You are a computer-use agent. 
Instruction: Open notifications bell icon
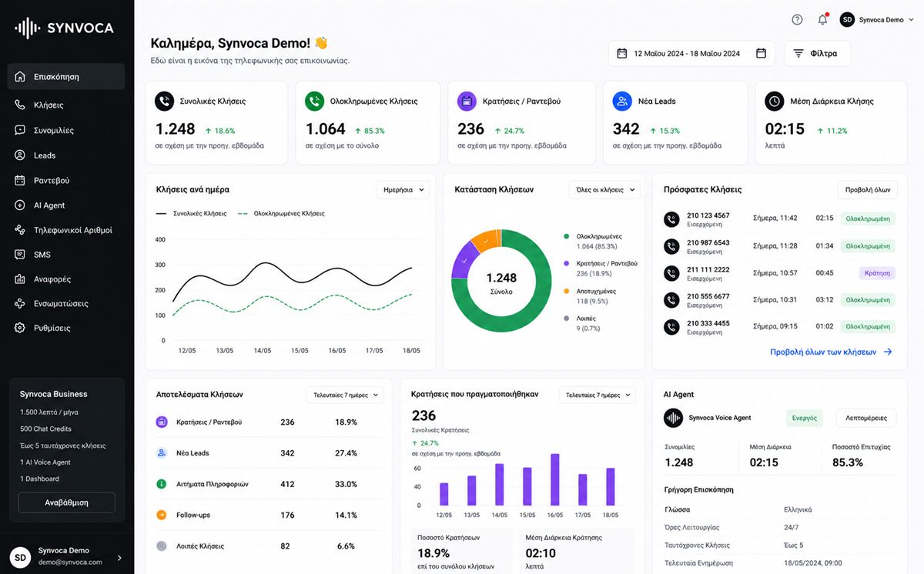point(822,19)
